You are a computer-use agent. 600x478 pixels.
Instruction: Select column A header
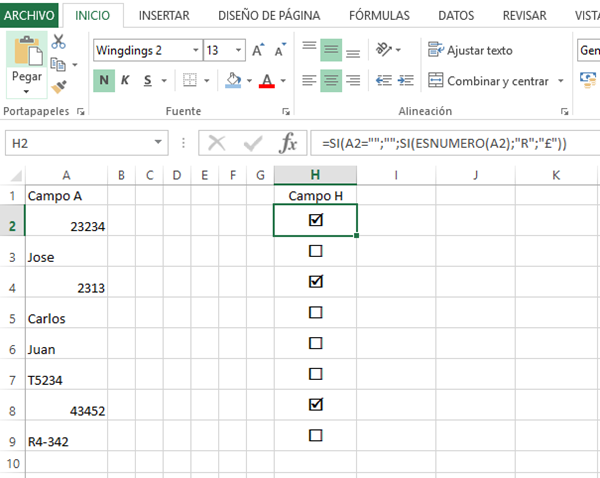(x=66, y=175)
